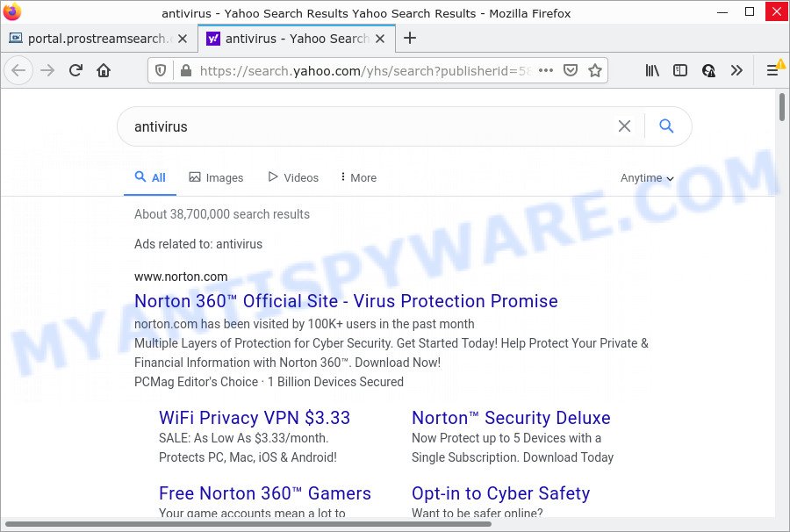
Task: View site security padlock details
Action: (x=186, y=70)
